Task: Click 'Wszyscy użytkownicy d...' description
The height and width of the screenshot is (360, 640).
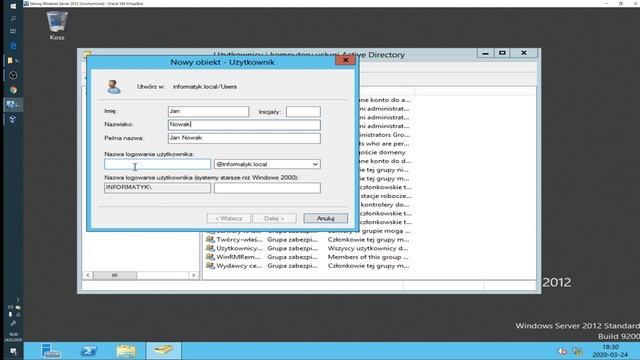Action: [368, 248]
